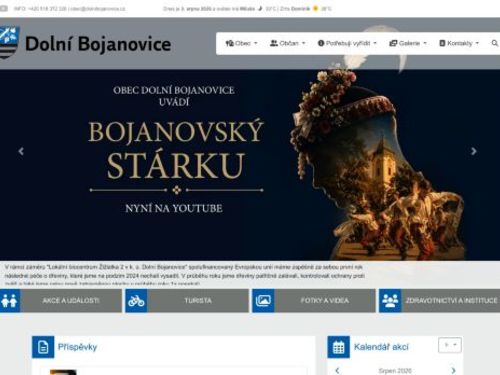Click the Příspěvky document icon

pos(43,347)
